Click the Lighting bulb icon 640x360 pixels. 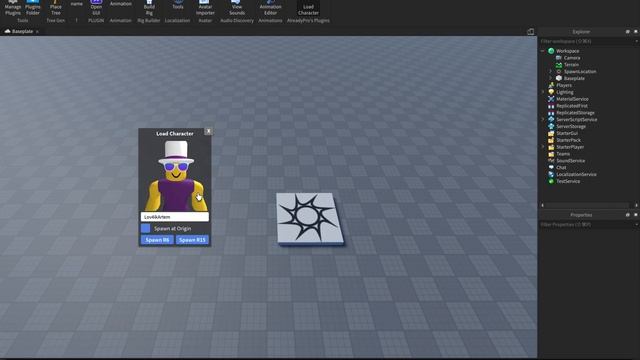(x=551, y=92)
